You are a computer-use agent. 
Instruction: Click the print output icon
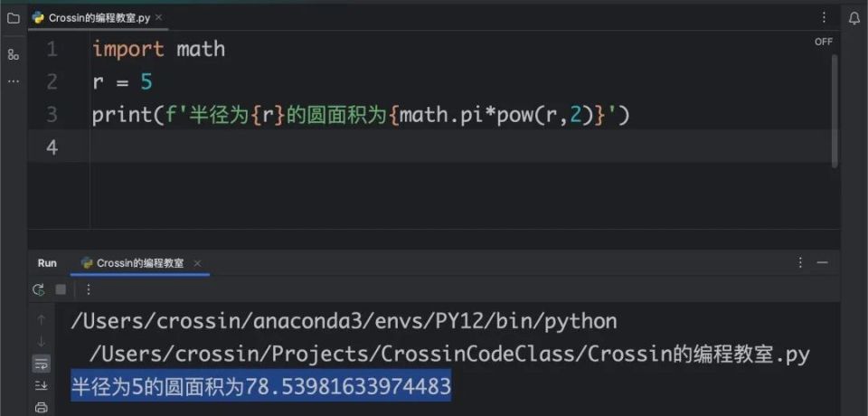(41, 407)
